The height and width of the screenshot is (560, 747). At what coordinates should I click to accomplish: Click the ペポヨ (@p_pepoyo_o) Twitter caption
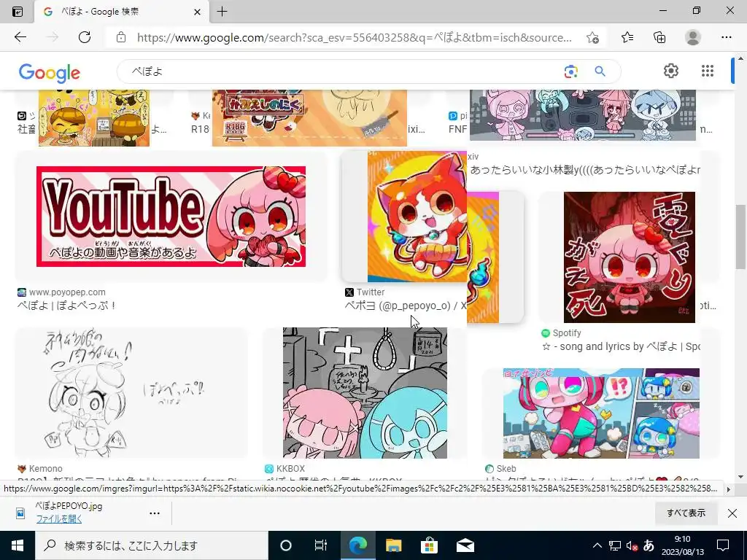(x=406, y=306)
